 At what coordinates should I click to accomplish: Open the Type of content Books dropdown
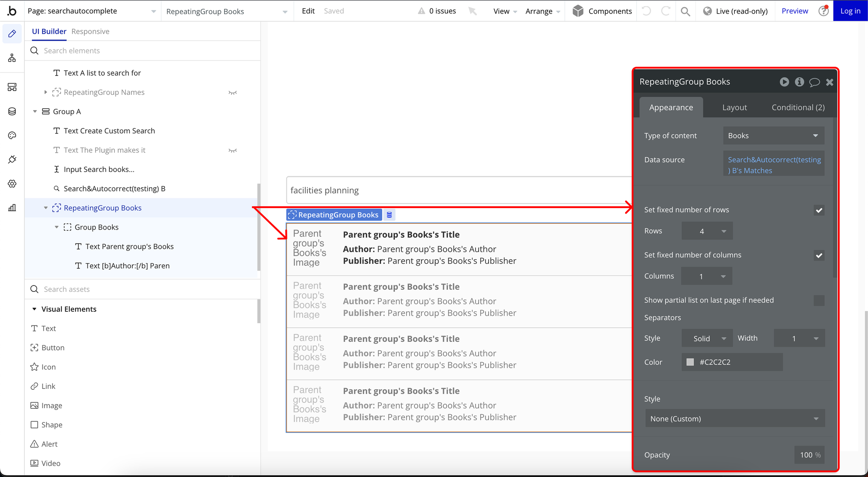(x=773, y=136)
